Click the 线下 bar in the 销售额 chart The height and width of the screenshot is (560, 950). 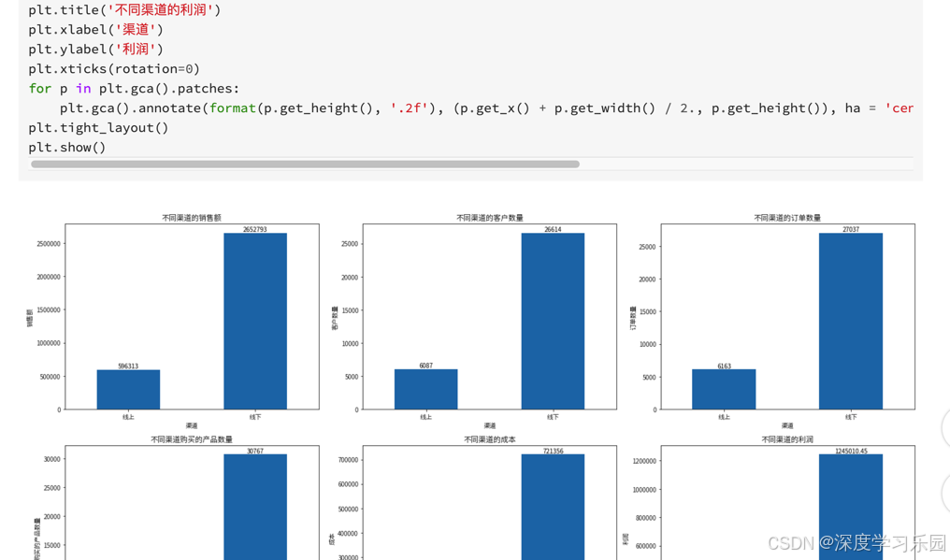[255, 322]
